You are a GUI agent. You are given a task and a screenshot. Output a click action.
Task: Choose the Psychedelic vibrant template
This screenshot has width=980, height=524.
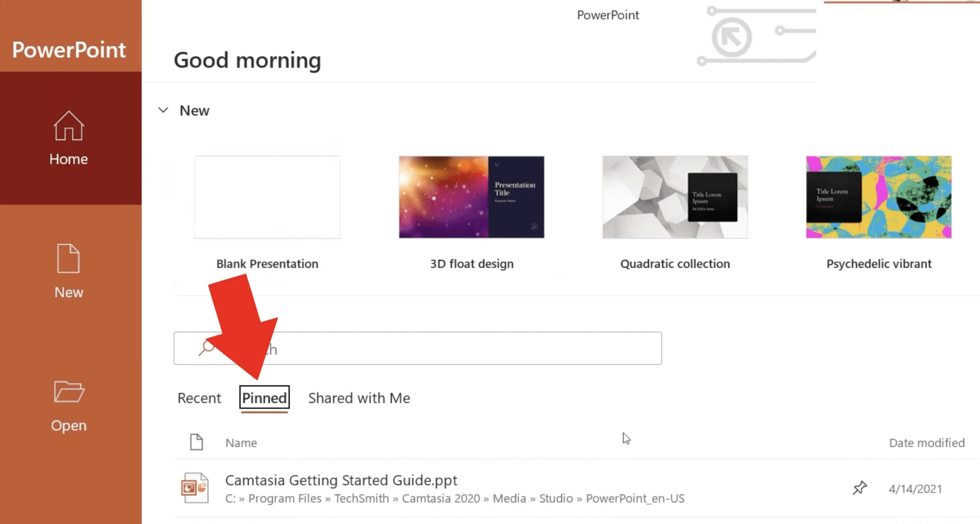click(879, 197)
